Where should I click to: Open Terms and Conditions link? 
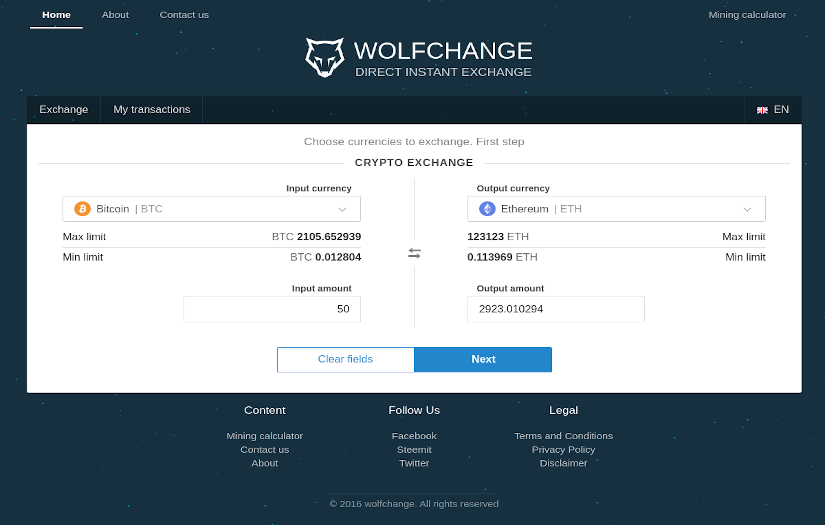pyautogui.click(x=564, y=436)
